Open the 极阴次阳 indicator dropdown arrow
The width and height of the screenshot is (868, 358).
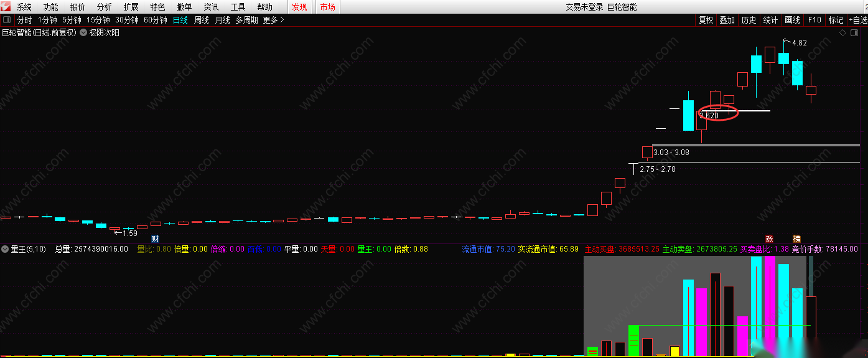[x=83, y=32]
